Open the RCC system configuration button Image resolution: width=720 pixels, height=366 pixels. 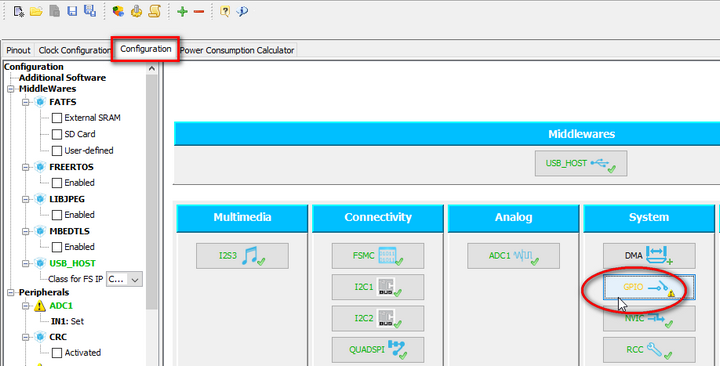[649, 349]
